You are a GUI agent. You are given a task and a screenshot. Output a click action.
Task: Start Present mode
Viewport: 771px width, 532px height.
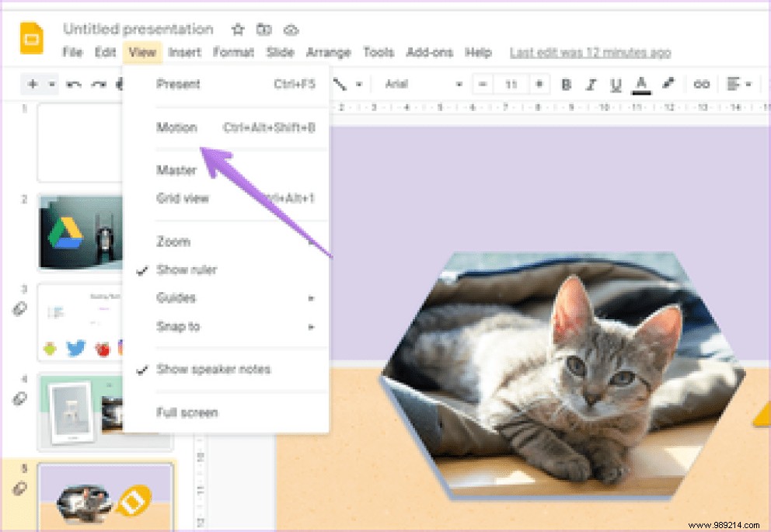(x=178, y=84)
